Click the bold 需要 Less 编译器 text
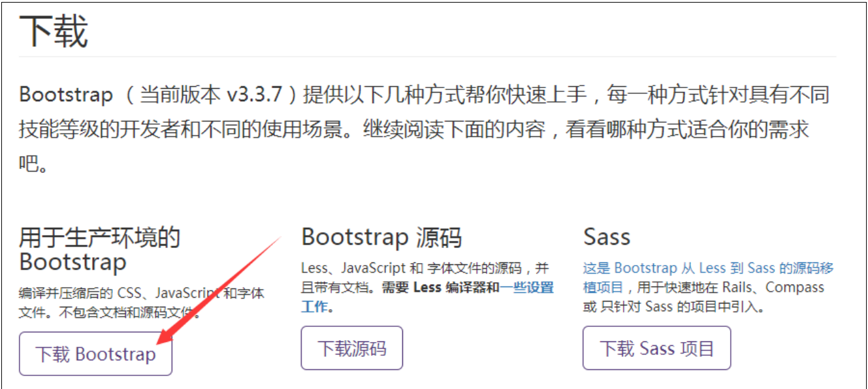Viewport: 868px width, 389px height. [x=439, y=288]
